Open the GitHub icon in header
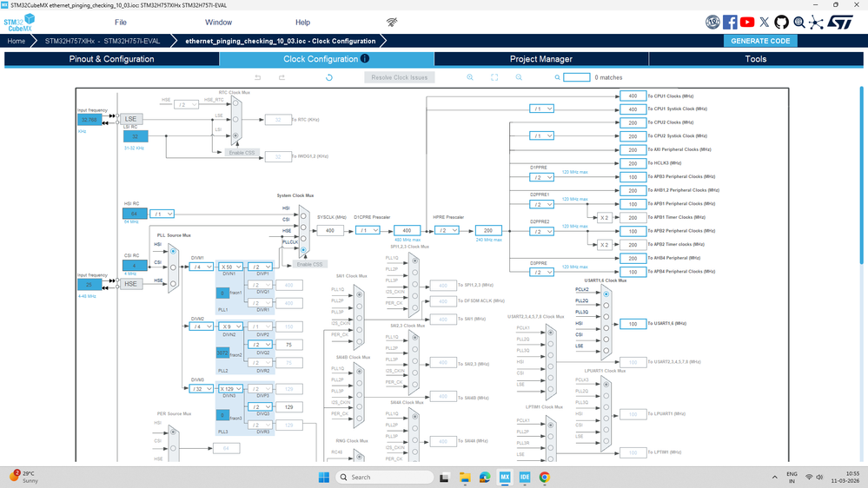The height and width of the screenshot is (488, 868). [x=781, y=22]
